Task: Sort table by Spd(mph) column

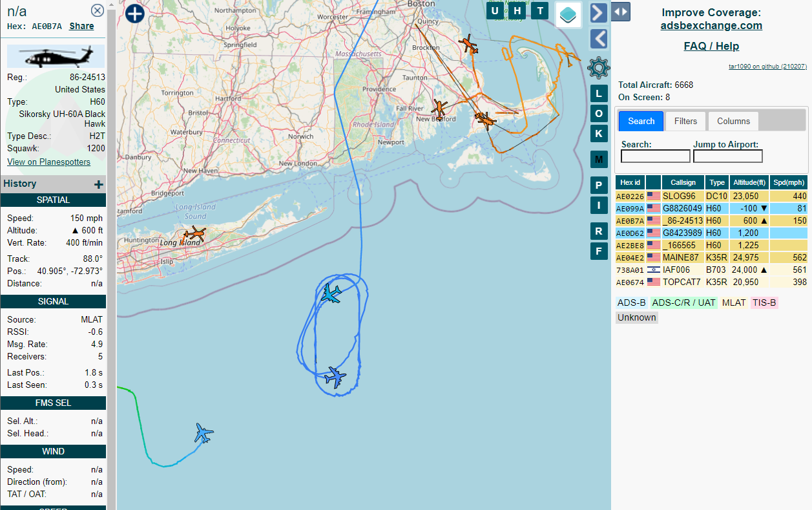Action: tap(789, 182)
